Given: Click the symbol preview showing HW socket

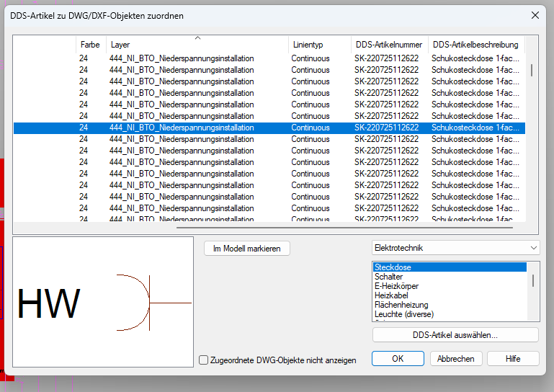Looking at the screenshot, I should [x=103, y=302].
